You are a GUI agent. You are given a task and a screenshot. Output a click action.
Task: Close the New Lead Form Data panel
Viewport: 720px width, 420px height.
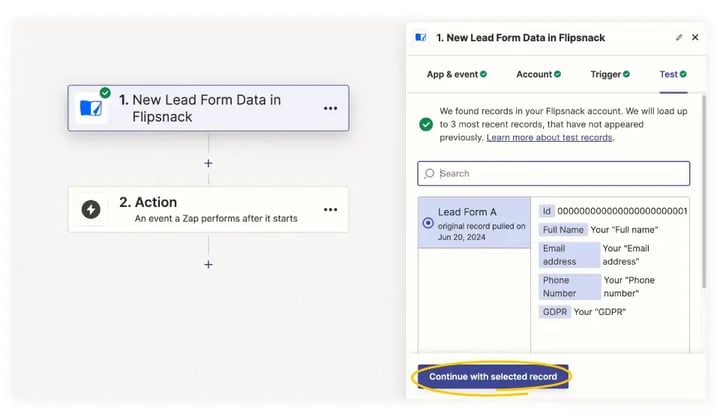click(695, 37)
